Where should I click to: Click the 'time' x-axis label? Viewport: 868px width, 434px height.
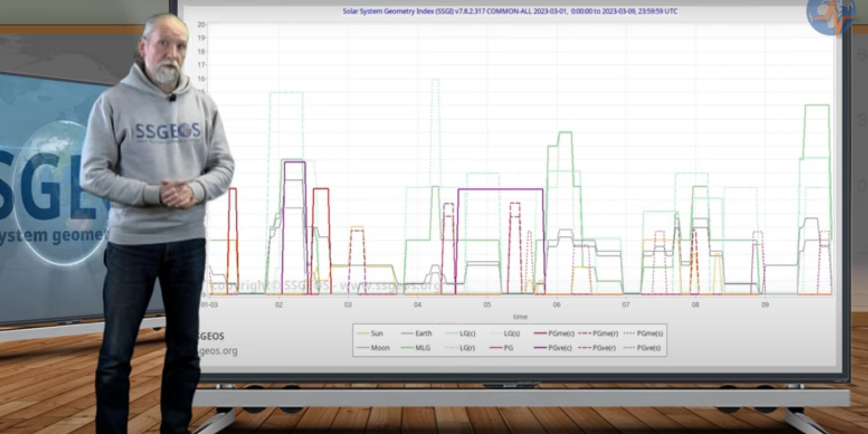pyautogui.click(x=520, y=316)
